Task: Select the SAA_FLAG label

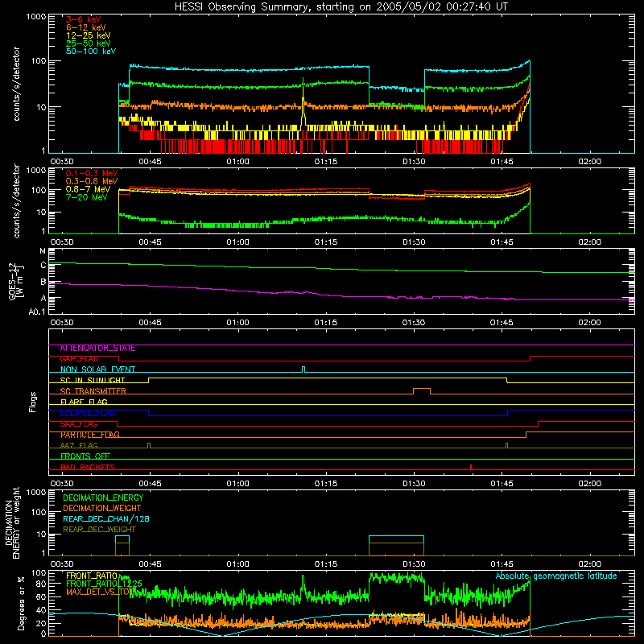Action: point(79,424)
